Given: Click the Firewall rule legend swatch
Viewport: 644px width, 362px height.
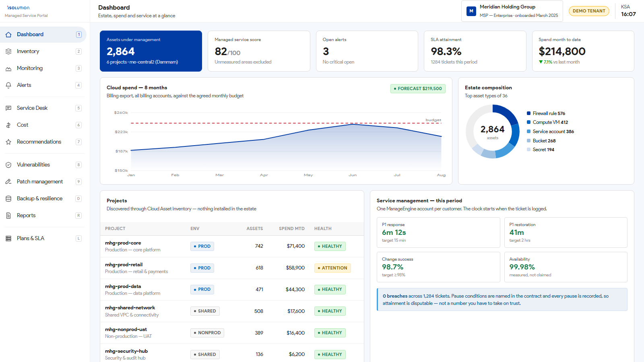Looking at the screenshot, I should coord(529,113).
